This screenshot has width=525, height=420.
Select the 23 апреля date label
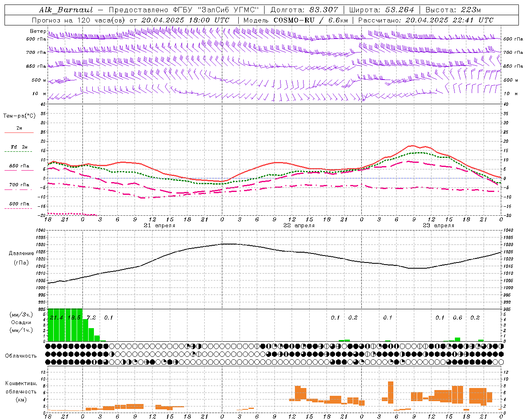438,226
